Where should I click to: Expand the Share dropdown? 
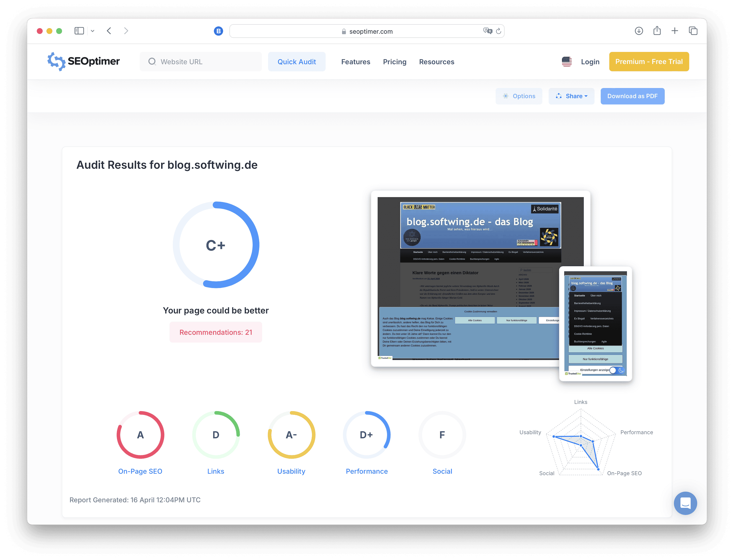(571, 96)
